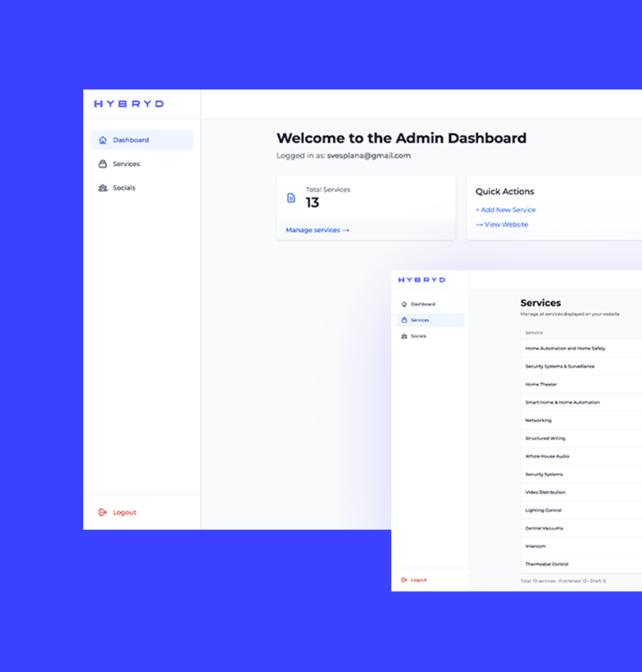Open the View Website link

click(502, 224)
